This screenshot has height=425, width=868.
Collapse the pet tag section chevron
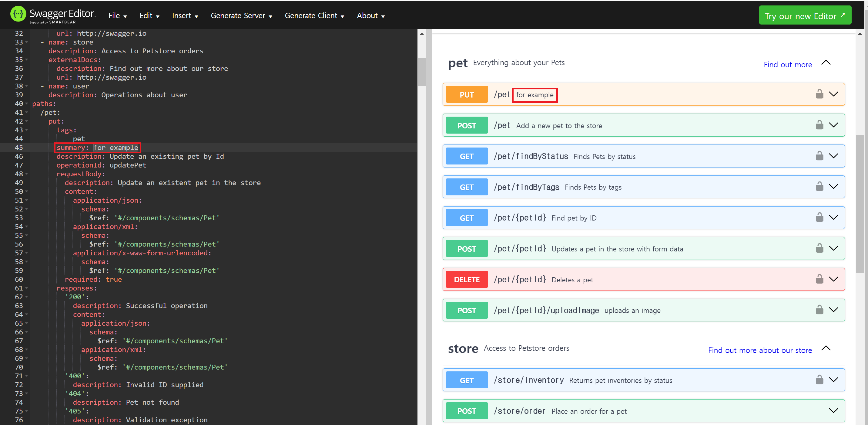point(826,63)
